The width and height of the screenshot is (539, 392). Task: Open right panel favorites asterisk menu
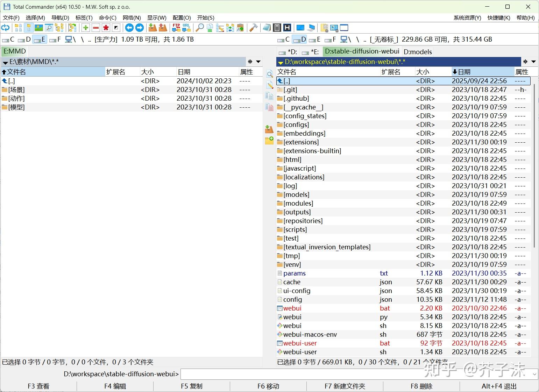pos(525,62)
